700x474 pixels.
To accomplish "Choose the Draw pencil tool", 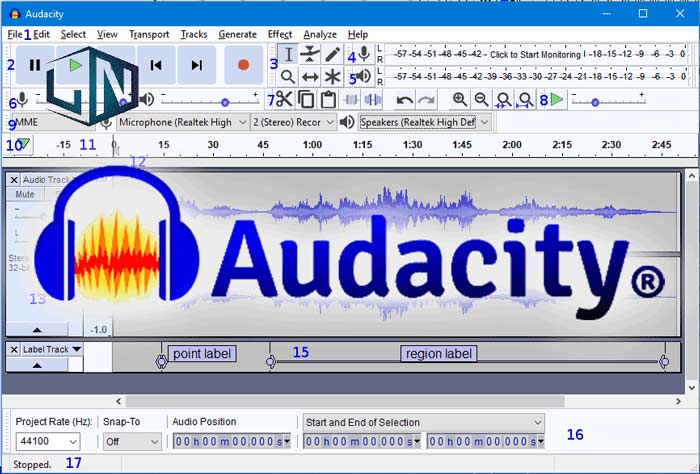I will tap(332, 54).
